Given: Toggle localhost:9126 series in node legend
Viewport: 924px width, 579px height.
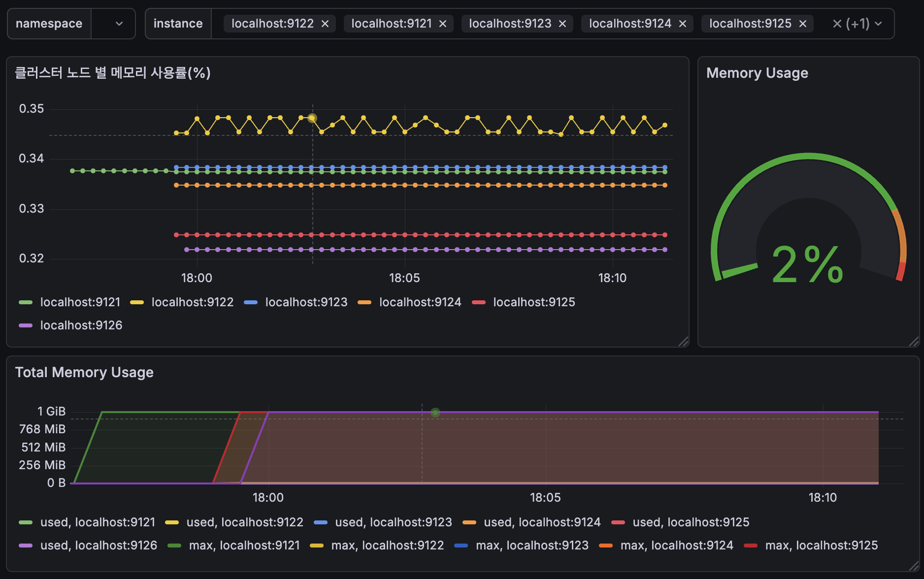Looking at the screenshot, I should (81, 325).
